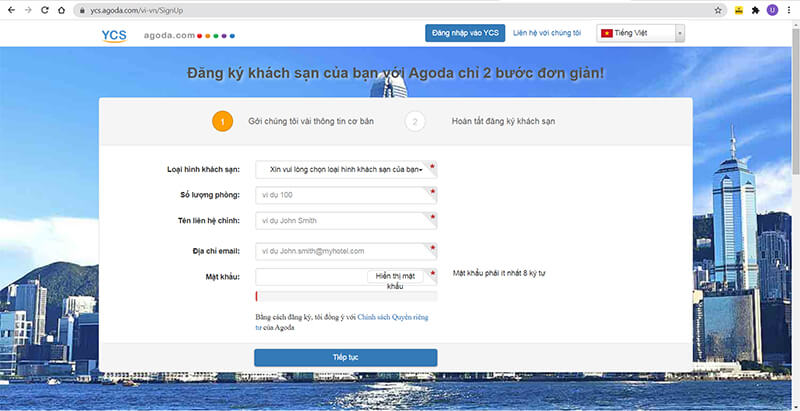Click the browser back arrow
The width and height of the screenshot is (800, 411).
coord(10,10)
